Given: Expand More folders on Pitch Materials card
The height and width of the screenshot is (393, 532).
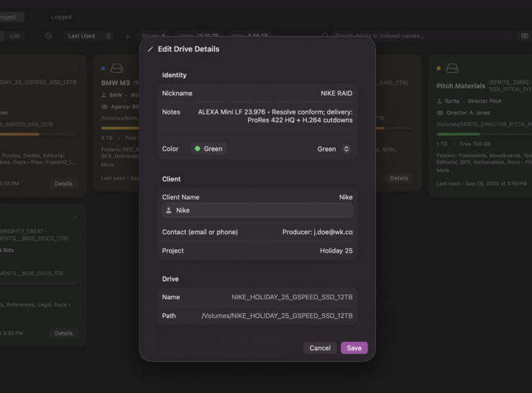Looking at the screenshot, I should coord(443,171).
